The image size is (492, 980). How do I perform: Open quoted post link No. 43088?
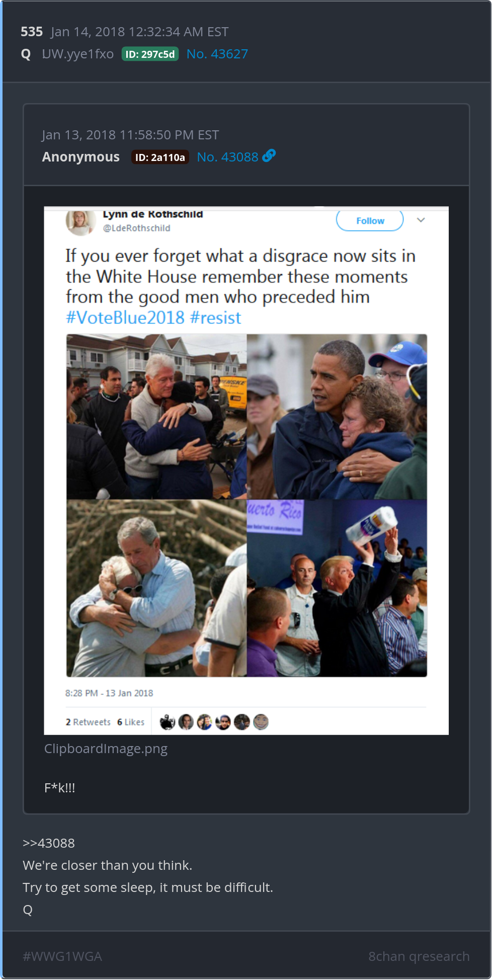click(x=227, y=157)
